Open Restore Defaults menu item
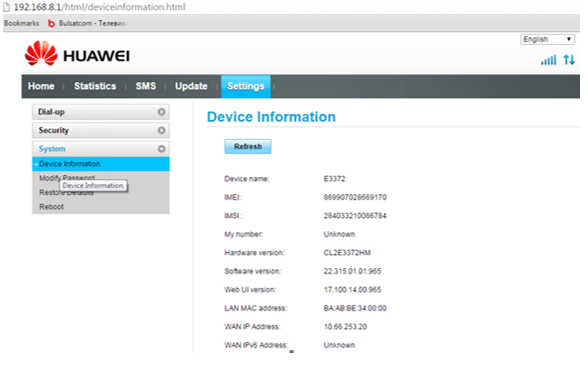Screen dimensions: 588x372 66,192
